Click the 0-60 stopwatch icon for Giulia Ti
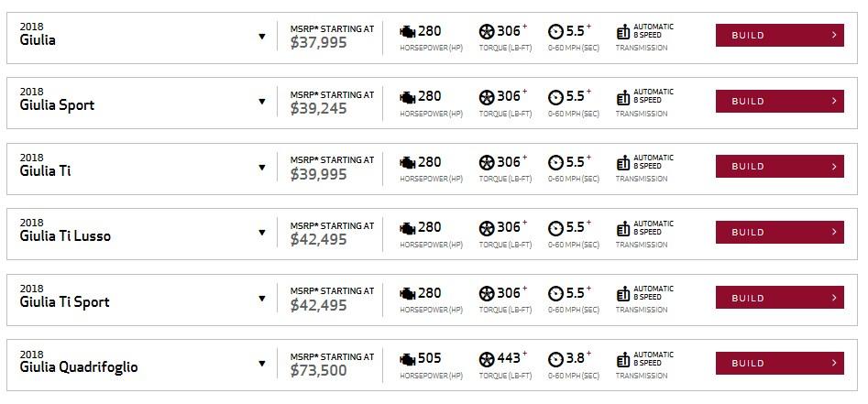The image size is (868, 404). tap(555, 162)
